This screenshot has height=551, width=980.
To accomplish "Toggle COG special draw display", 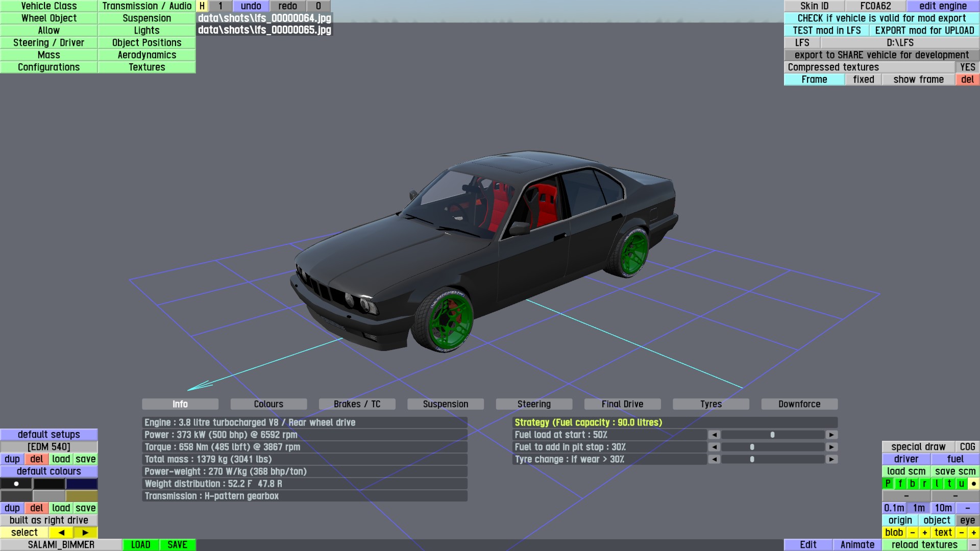I will pos(967,446).
